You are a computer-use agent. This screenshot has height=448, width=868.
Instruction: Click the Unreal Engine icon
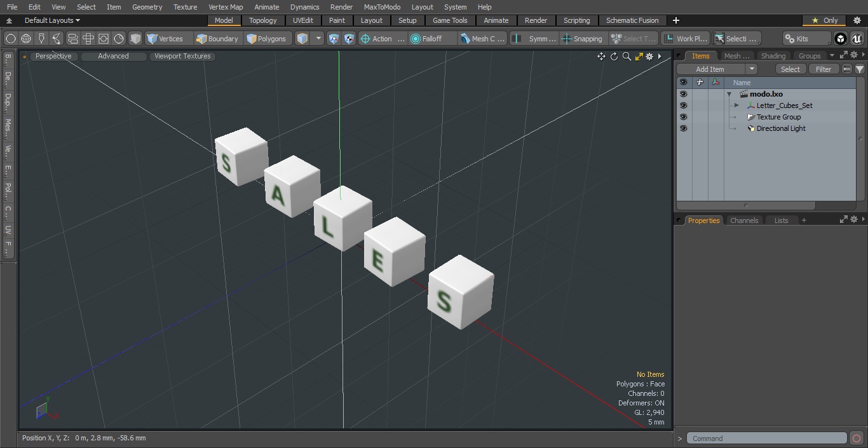tap(857, 39)
